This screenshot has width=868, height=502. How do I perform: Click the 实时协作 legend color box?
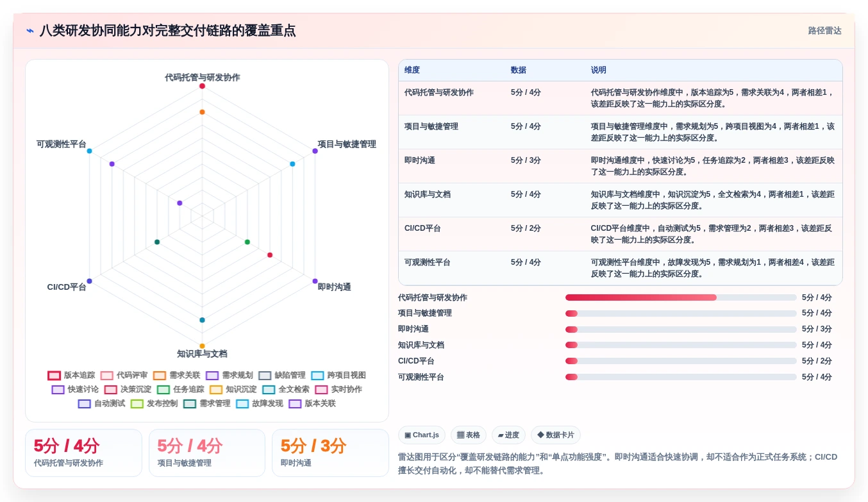coord(321,390)
